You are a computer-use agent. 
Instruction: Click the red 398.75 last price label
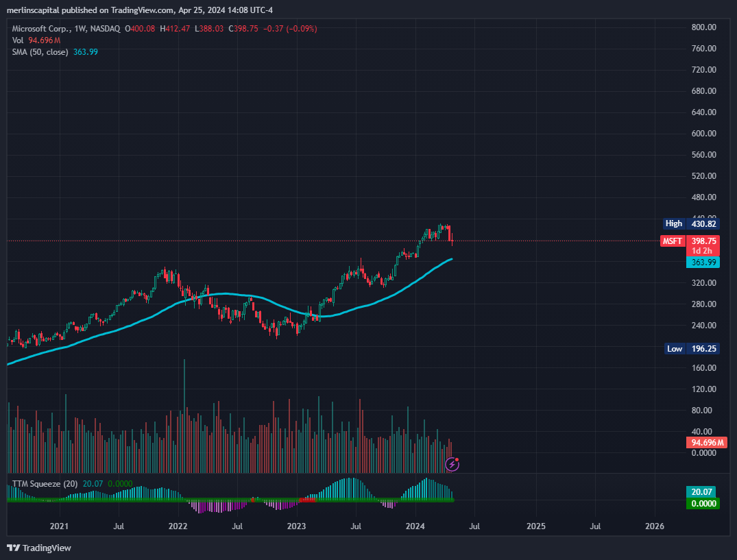click(x=703, y=241)
